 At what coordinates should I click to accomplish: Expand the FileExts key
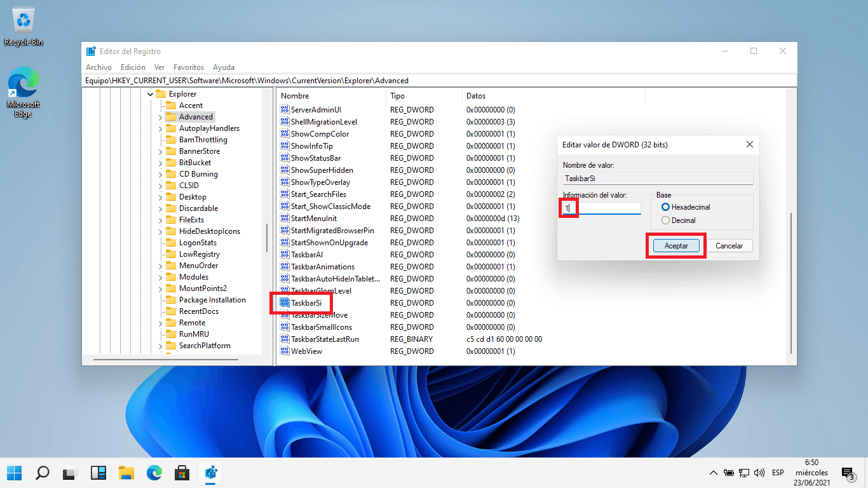(160, 220)
